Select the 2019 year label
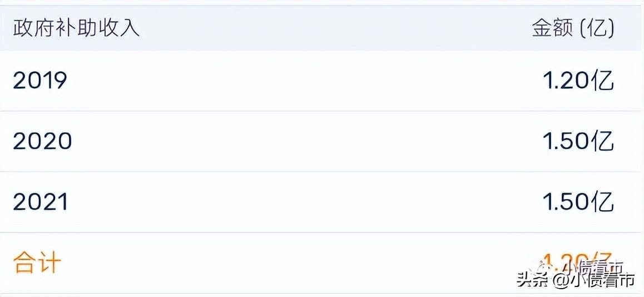This screenshot has height=297, width=644. (40, 81)
